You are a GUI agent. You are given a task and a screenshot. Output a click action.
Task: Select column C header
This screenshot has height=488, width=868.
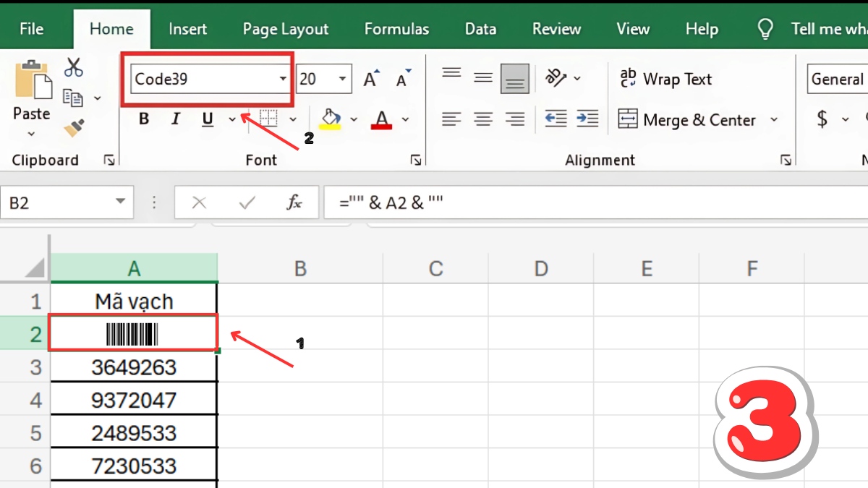(x=435, y=269)
